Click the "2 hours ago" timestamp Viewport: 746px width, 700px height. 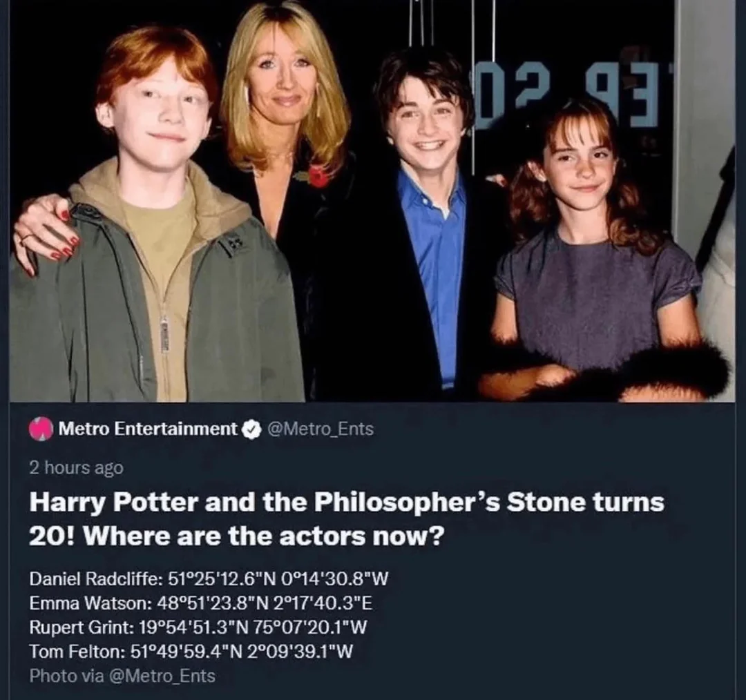pos(77,467)
